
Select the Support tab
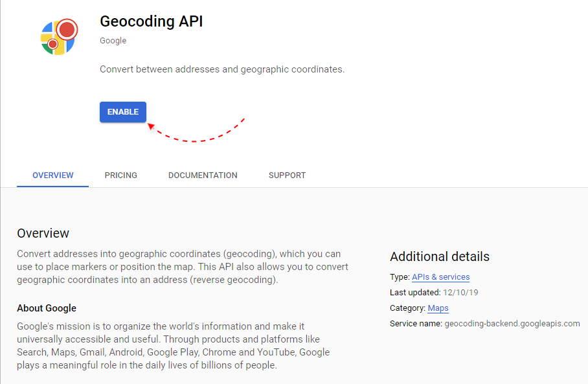point(287,175)
